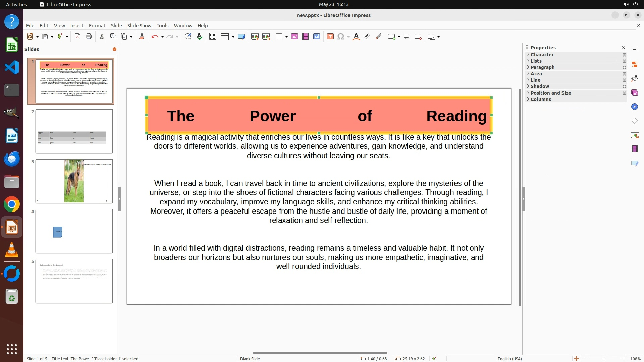644x362 pixels.
Task: Select slide 3 thumbnail with dog
Action: click(x=74, y=181)
